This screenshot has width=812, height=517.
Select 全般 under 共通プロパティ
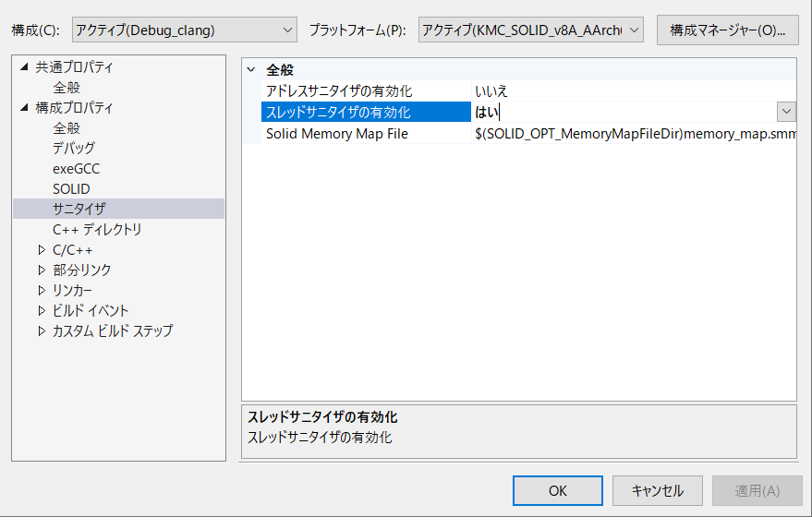click(67, 88)
